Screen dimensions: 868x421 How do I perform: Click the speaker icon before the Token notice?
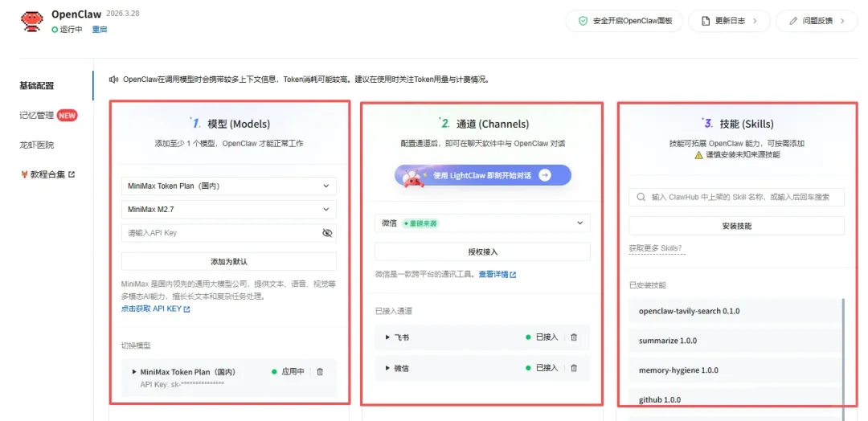click(x=113, y=80)
